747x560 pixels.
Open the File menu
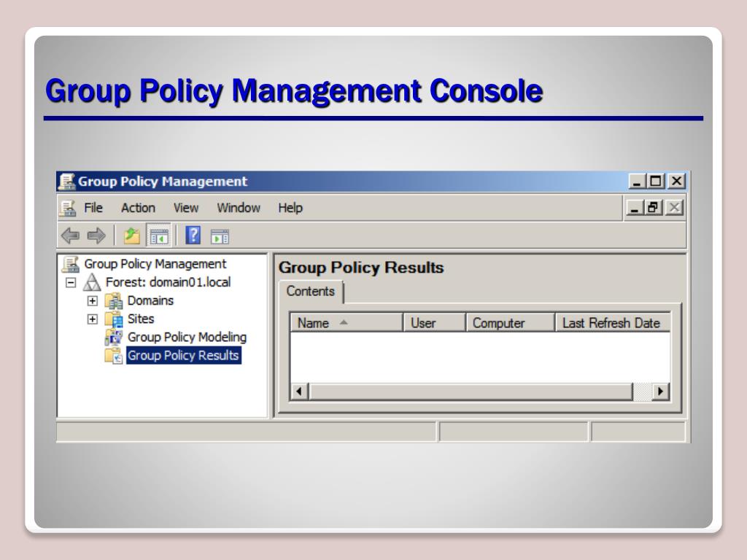pyautogui.click(x=93, y=208)
